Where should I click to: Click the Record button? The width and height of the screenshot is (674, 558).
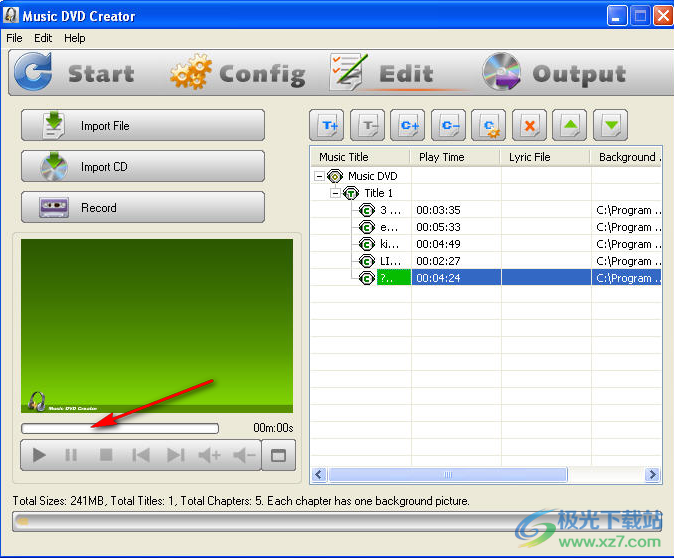[143, 207]
